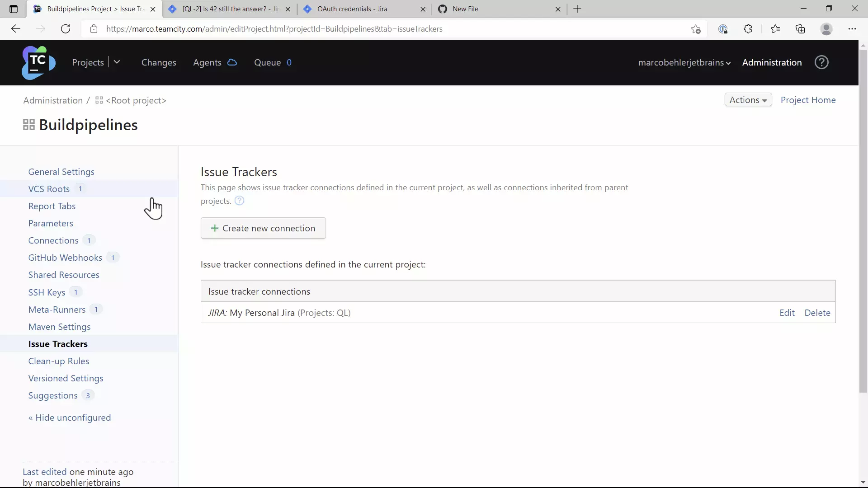Click the TeamCity logo icon
This screenshot has width=868, height=488.
coord(38,62)
